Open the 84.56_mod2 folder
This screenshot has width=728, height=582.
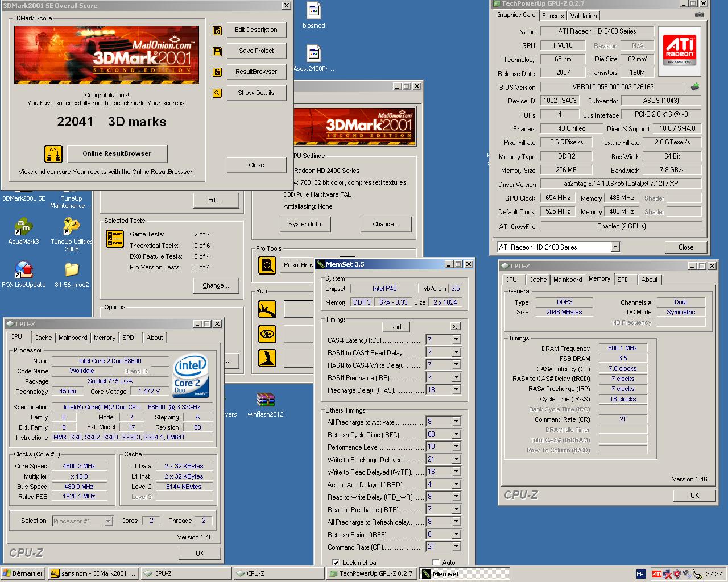(x=72, y=269)
